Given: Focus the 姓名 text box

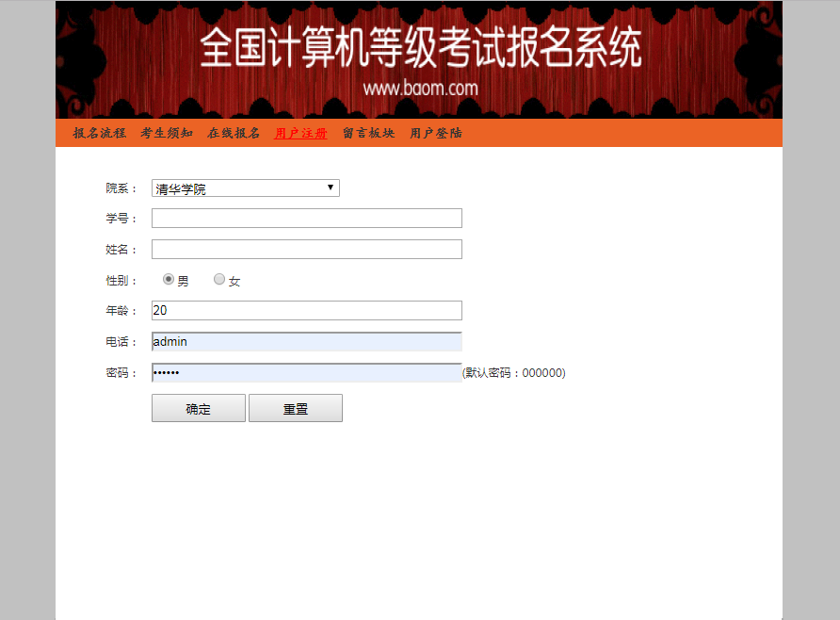Looking at the screenshot, I should click(x=306, y=249).
